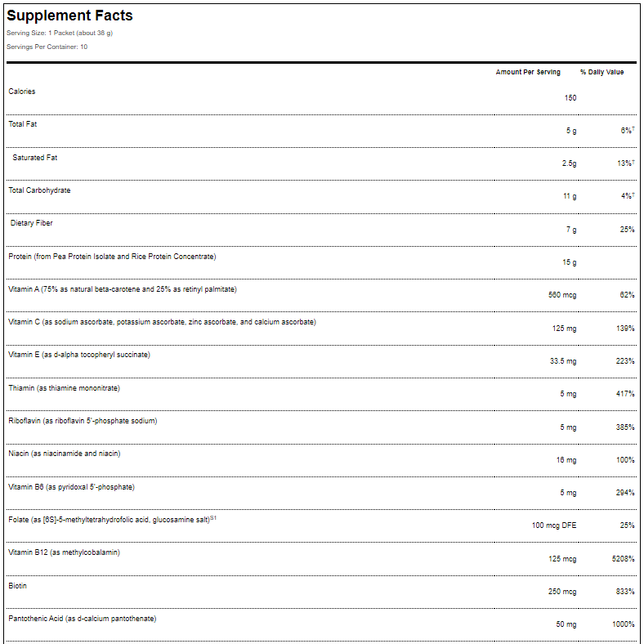This screenshot has height=644, width=644.
Task: Select the Pantothenic Acid row label
Action: pyautogui.click(x=82, y=619)
